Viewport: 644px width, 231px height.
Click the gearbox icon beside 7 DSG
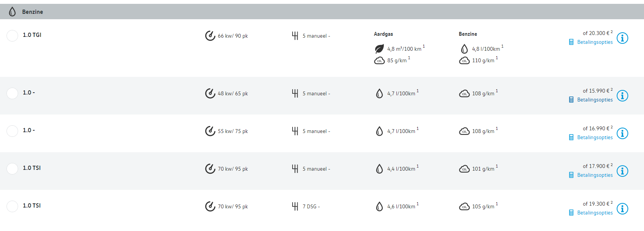295,206
